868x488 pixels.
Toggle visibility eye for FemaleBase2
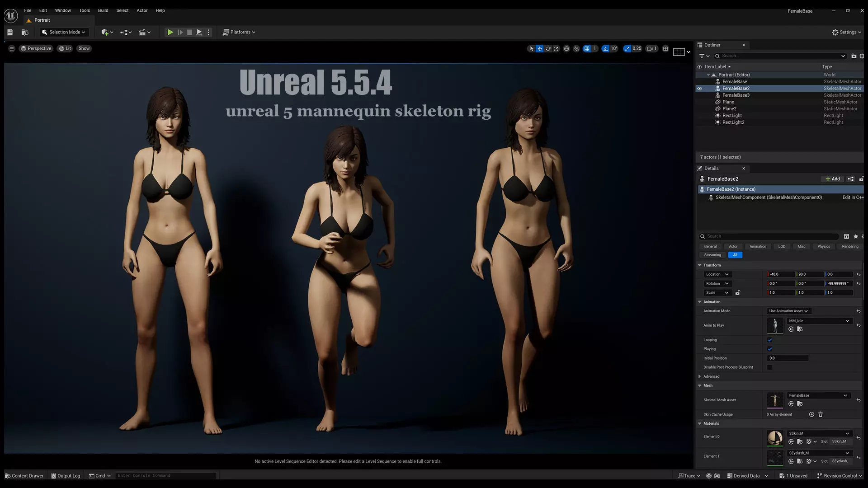699,89
